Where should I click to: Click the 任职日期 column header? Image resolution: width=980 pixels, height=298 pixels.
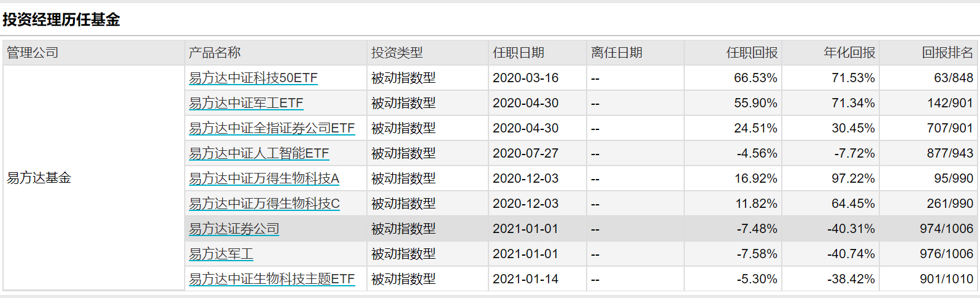pyautogui.click(x=519, y=53)
